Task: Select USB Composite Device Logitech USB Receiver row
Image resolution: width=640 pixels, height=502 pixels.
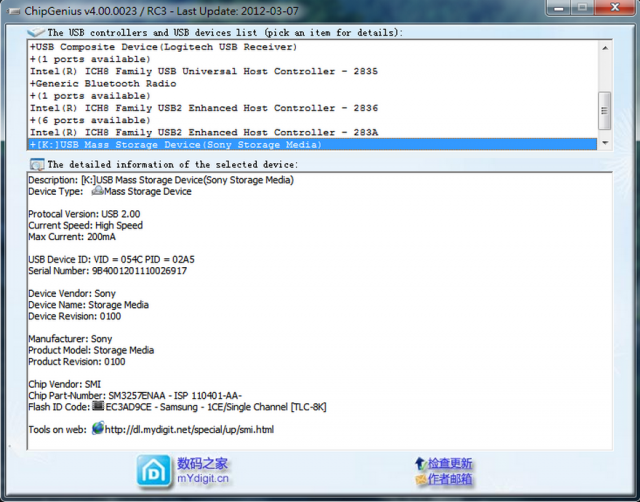Action: click(312, 47)
